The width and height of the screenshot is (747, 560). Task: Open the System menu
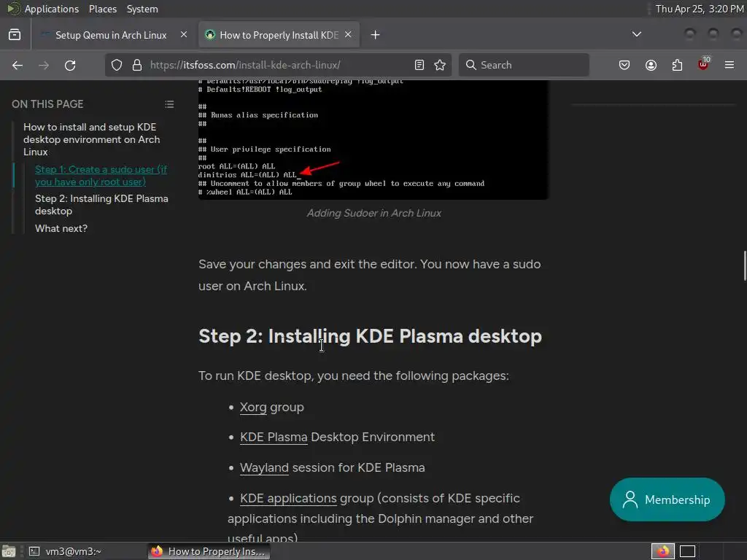142,9
